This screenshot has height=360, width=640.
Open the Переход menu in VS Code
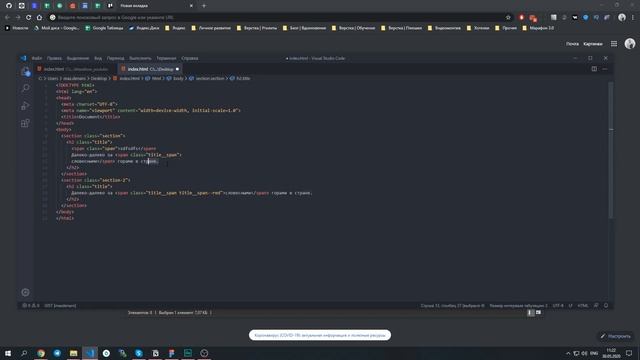116,58
